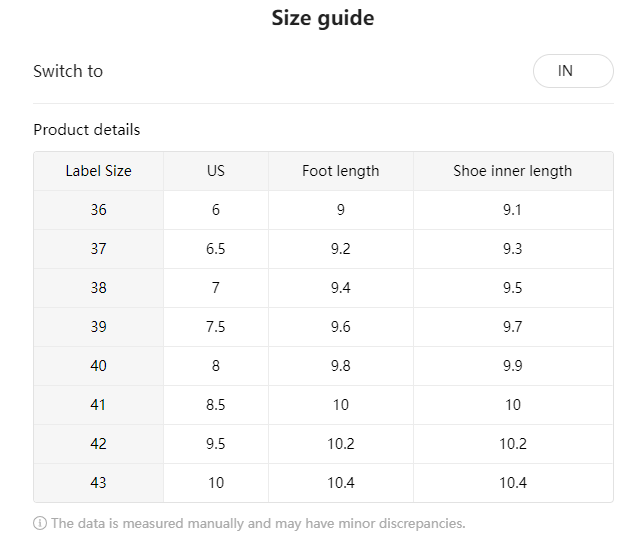The width and height of the screenshot is (644, 555).
Task: Click US size 6.5 cell
Action: coord(216,249)
